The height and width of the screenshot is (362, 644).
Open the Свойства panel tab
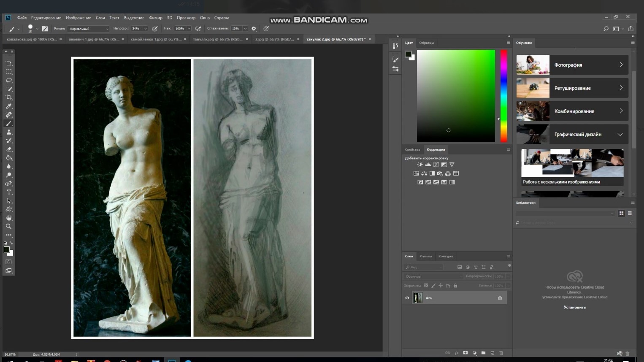click(412, 149)
